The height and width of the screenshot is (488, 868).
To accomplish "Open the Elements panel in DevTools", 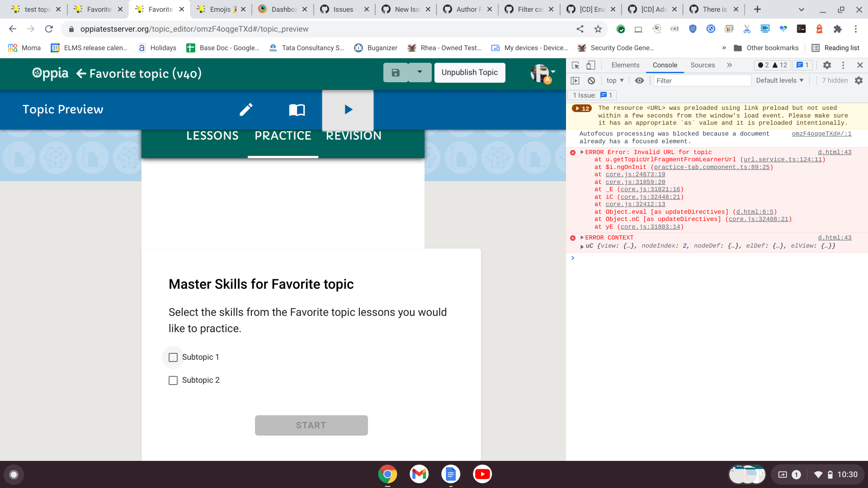I will [x=625, y=65].
